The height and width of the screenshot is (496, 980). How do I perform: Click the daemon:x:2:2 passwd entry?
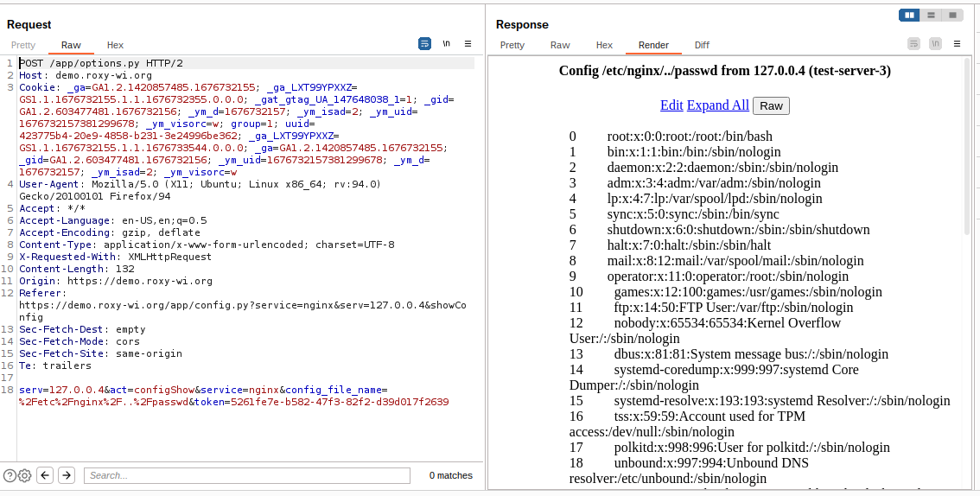point(722,168)
